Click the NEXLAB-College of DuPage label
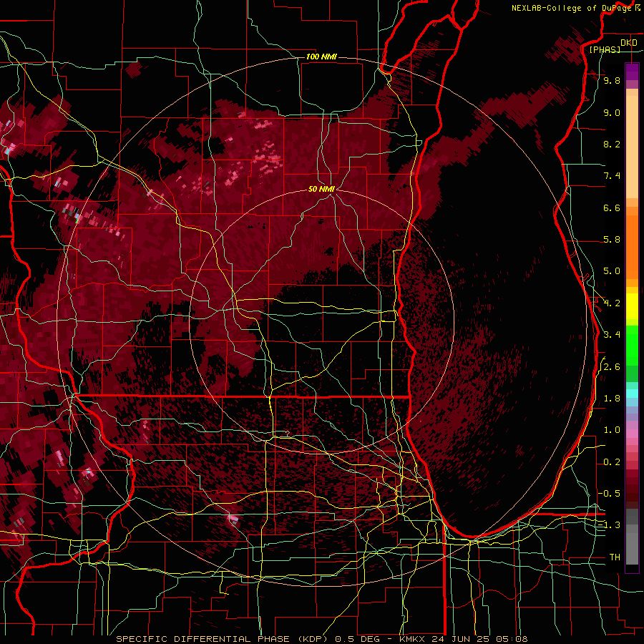Screen dimensions: 644x644 coord(573,8)
